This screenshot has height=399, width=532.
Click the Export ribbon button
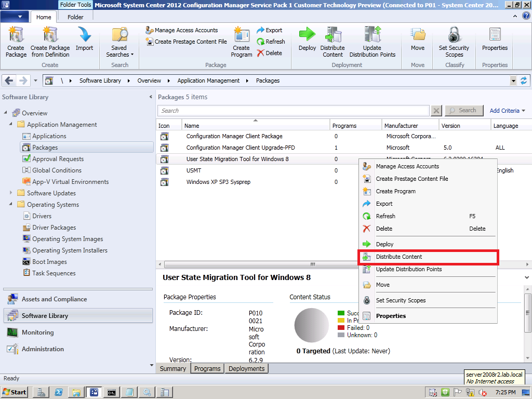click(x=270, y=30)
